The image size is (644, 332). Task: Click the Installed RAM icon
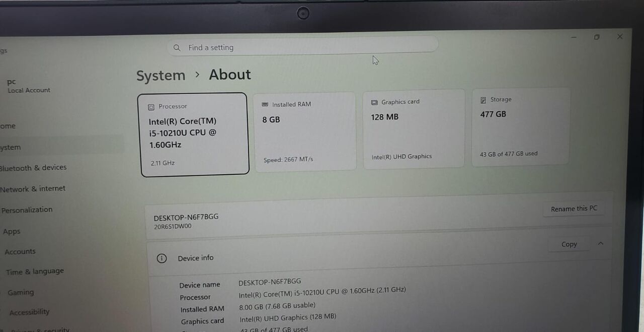point(265,104)
